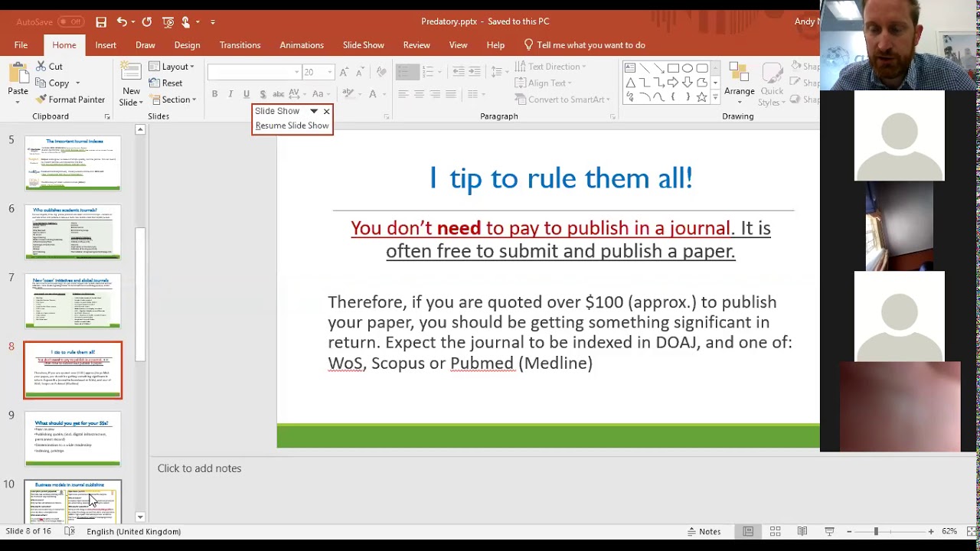Open Slide Show toolbar options arrow

[313, 112]
